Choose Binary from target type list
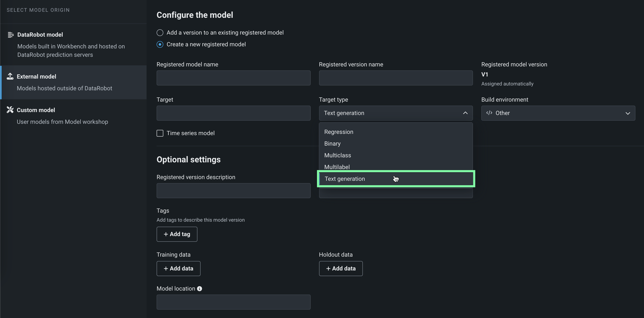The height and width of the screenshot is (318, 644). pyautogui.click(x=332, y=144)
